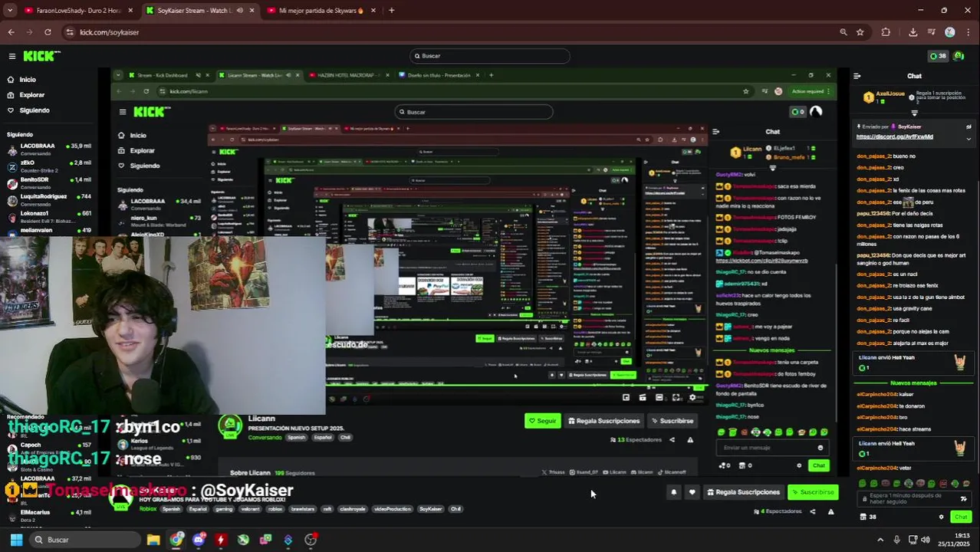Open the Kick sidebar hamburger menu

point(12,56)
